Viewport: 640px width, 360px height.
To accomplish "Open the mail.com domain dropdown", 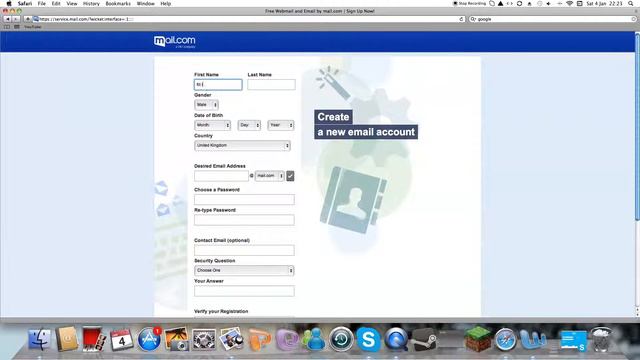I will pyautogui.click(x=269, y=176).
